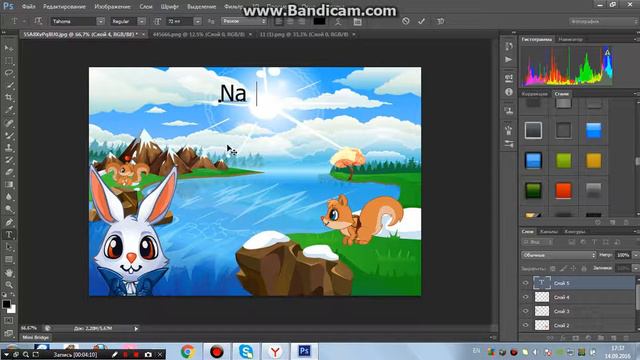Screen dimensions: 640x360
Task: Toggle text orientation in the options bar
Action: point(38,21)
